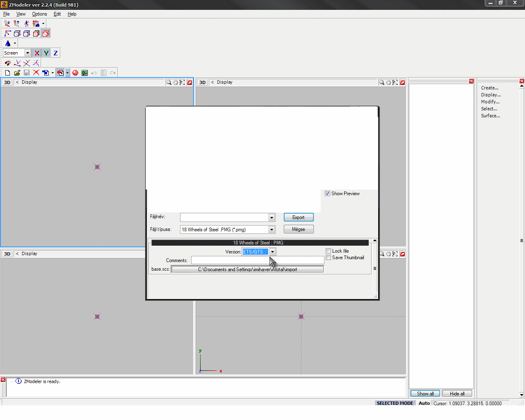Toggle the Z axis constraint
The width and height of the screenshot is (525, 420).
pos(55,53)
